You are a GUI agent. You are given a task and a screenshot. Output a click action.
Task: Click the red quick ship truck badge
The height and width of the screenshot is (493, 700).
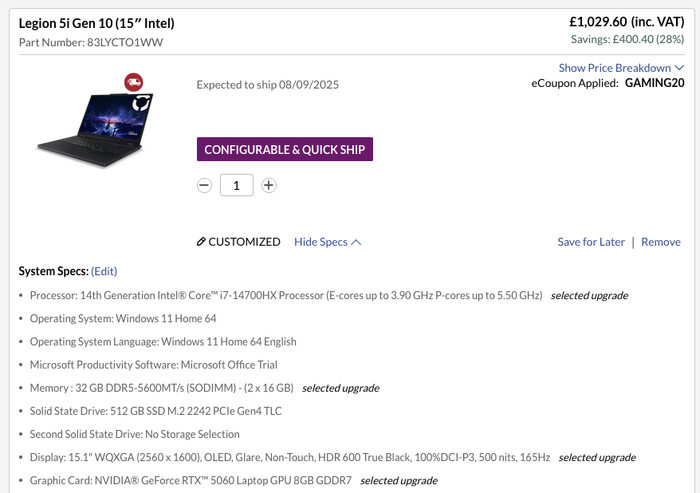tap(133, 81)
